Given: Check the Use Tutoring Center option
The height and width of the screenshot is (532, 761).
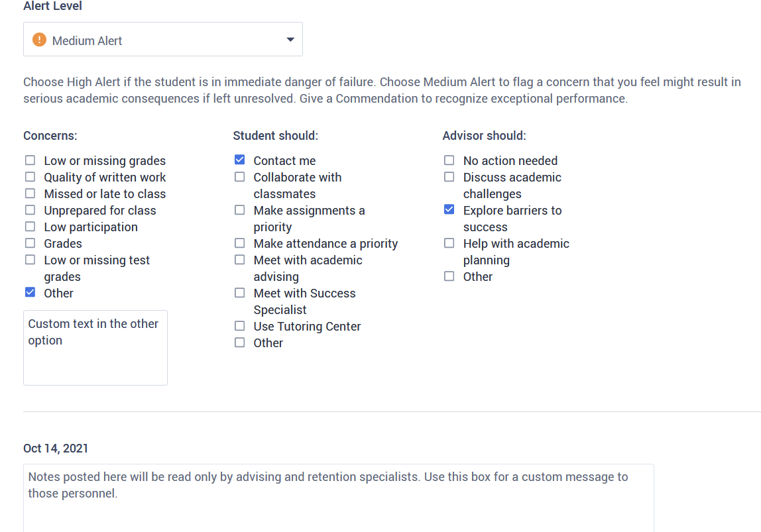Looking at the screenshot, I should pyautogui.click(x=239, y=325).
